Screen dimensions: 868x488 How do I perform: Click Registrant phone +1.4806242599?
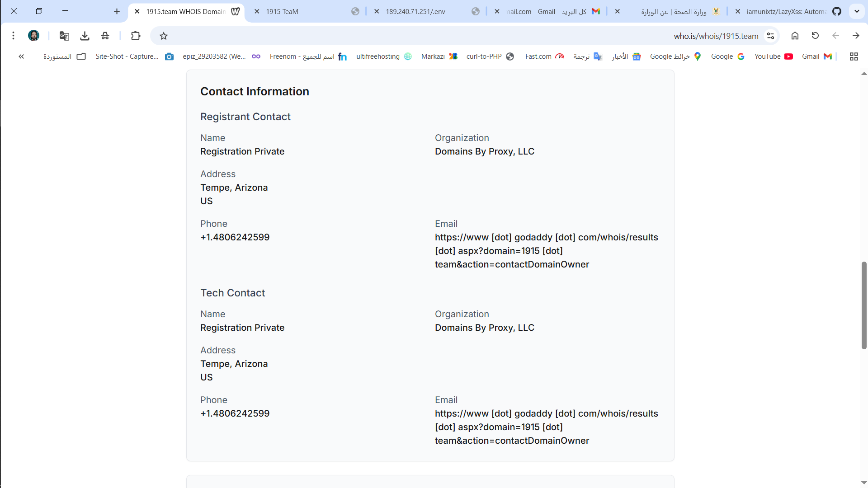click(235, 237)
